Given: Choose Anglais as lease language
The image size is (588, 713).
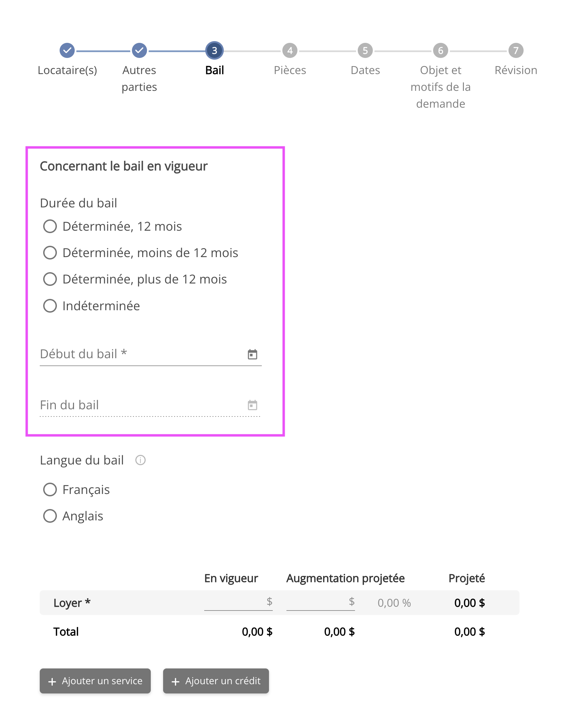Looking at the screenshot, I should pos(50,516).
